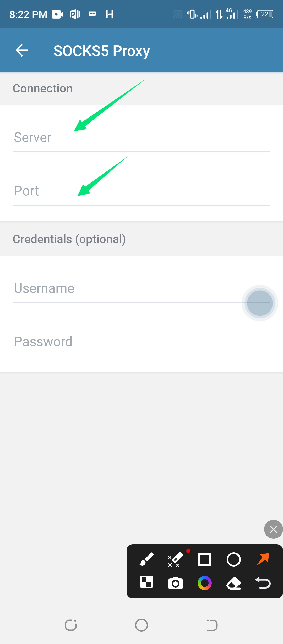Close the annotation toolbar
283x644 pixels.
click(273, 529)
